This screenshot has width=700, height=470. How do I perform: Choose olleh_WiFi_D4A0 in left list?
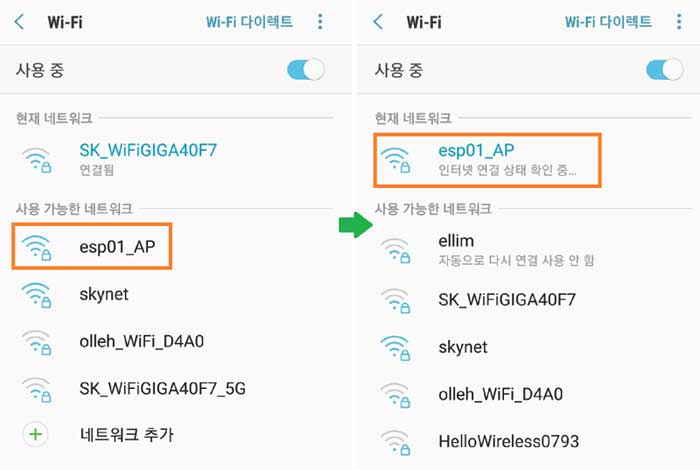[x=174, y=342]
